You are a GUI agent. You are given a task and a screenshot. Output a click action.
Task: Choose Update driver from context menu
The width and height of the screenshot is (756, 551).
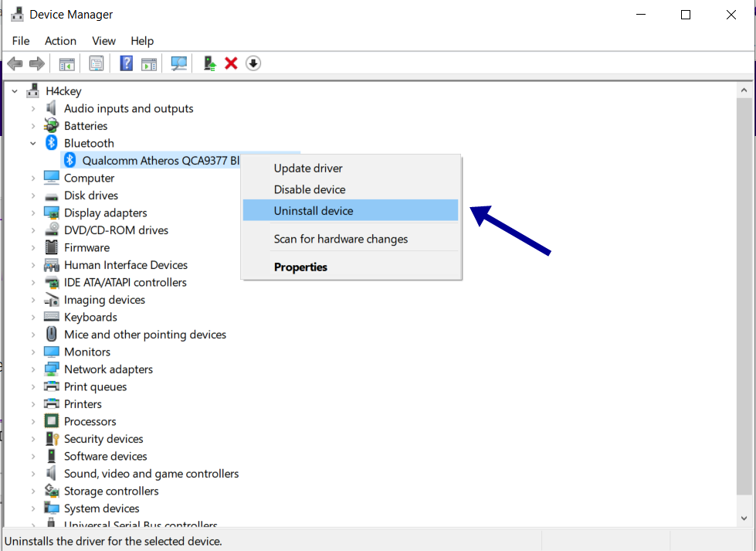click(x=307, y=168)
